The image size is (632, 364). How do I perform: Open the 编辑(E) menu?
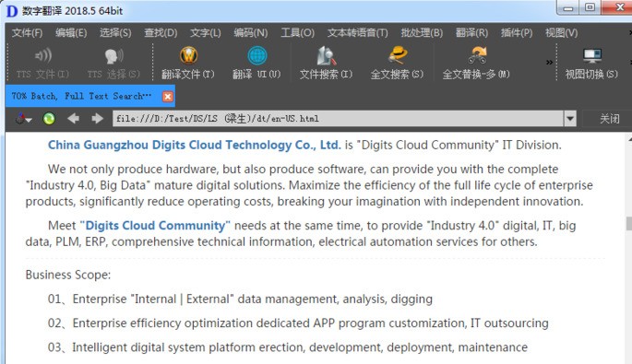(71, 32)
